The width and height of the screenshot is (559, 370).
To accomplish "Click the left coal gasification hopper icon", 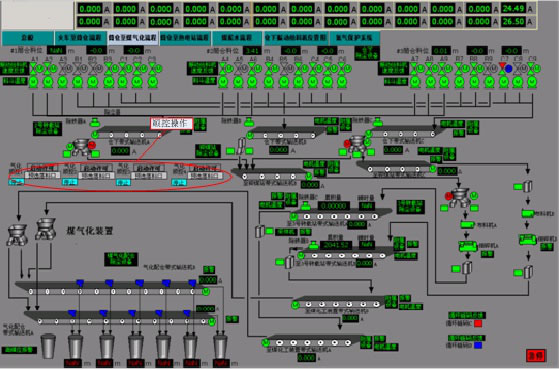I will [x=17, y=235].
